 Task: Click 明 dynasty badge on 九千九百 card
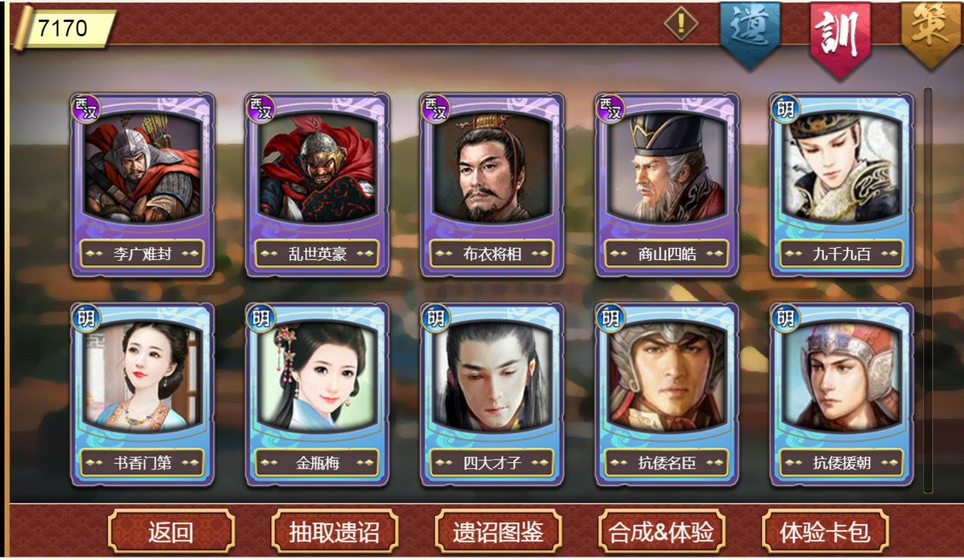(x=785, y=109)
